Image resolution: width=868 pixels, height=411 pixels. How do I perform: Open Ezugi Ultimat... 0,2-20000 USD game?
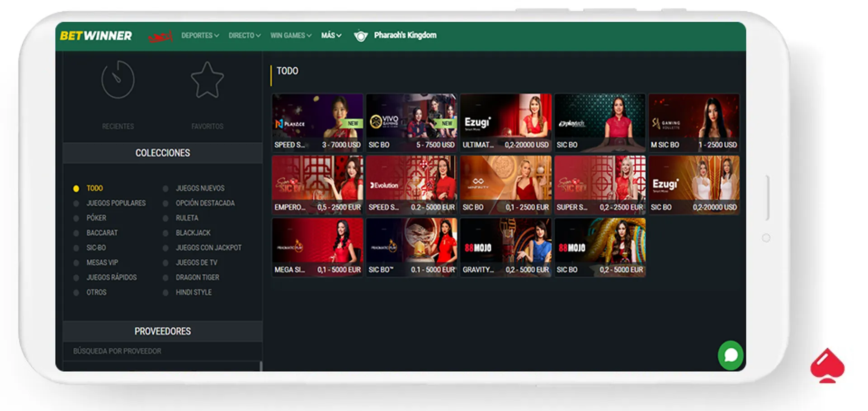pyautogui.click(x=505, y=122)
